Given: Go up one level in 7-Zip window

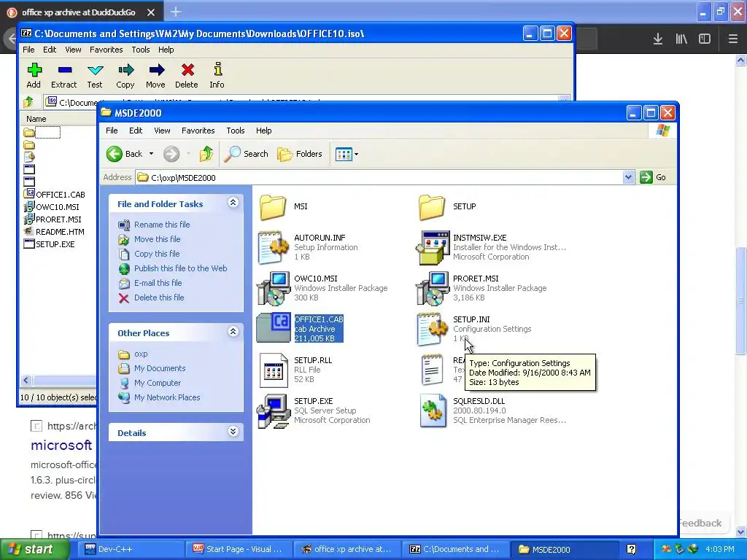Looking at the screenshot, I should [28, 102].
